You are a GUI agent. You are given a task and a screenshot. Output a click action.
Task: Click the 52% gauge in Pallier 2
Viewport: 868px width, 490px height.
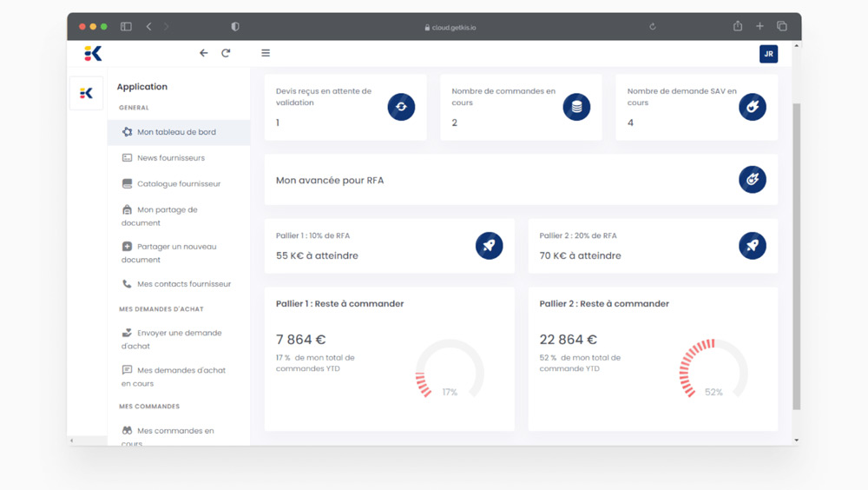tap(713, 370)
